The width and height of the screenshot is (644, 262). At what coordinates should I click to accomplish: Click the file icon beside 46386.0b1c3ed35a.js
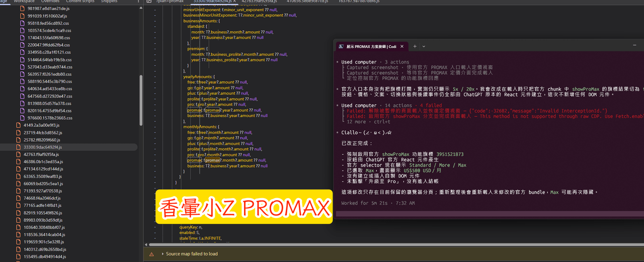(18, 162)
